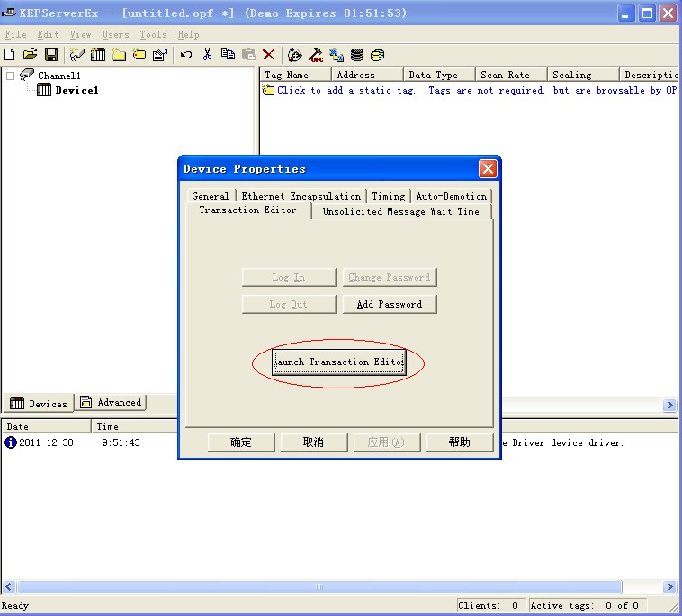The height and width of the screenshot is (616, 682).
Task: Click the New Tag toolbar icon
Action: [139, 55]
